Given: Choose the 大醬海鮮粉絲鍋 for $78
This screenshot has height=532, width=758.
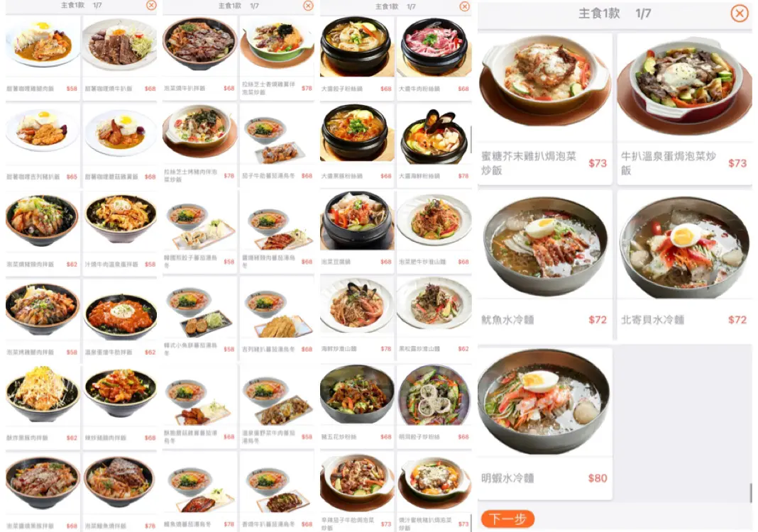Looking at the screenshot, I should click(434, 145).
